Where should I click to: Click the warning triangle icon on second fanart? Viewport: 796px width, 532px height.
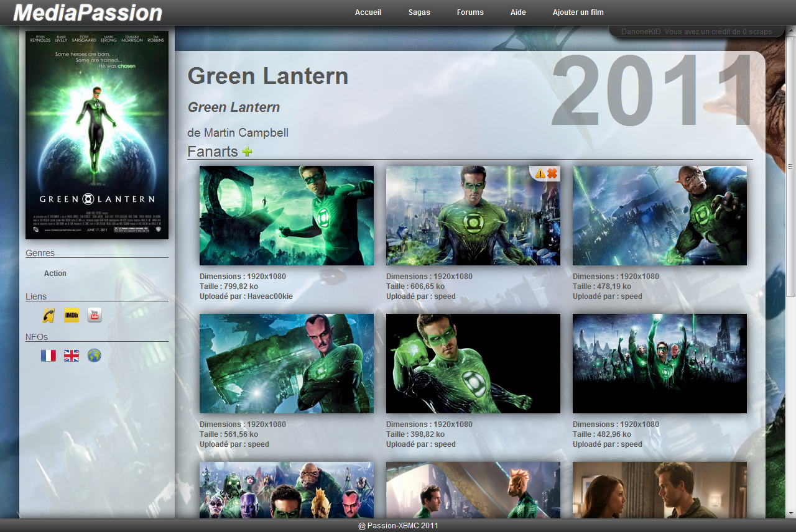540,173
